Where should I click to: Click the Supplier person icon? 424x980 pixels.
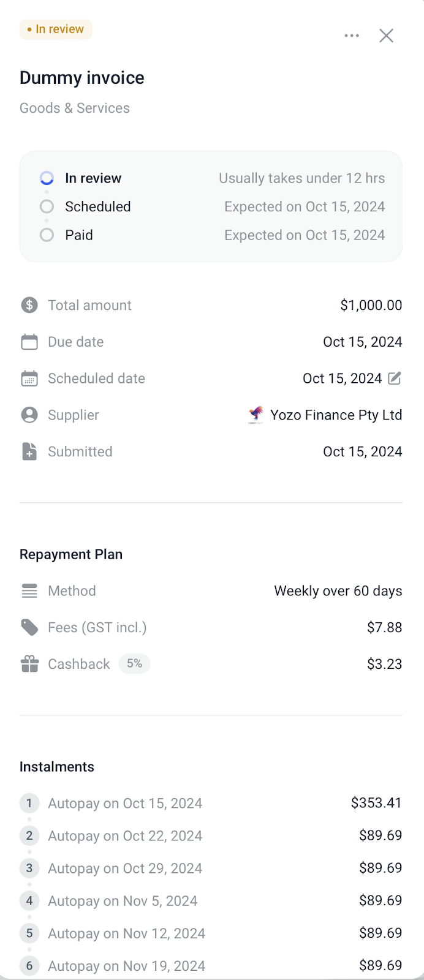pos(29,415)
